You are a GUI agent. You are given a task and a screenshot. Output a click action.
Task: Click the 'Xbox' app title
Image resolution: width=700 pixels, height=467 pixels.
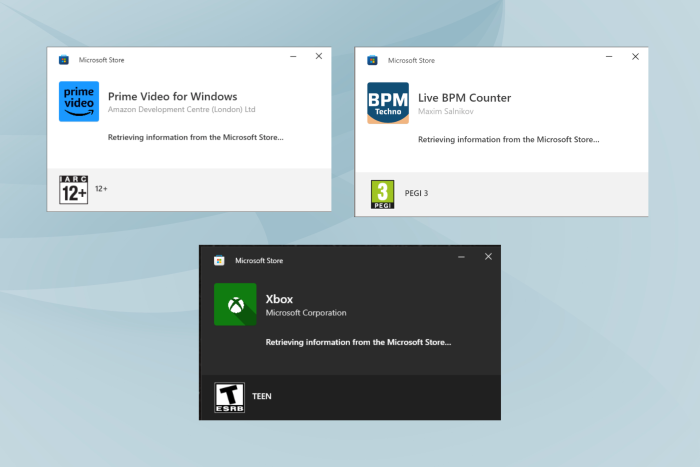pos(279,299)
